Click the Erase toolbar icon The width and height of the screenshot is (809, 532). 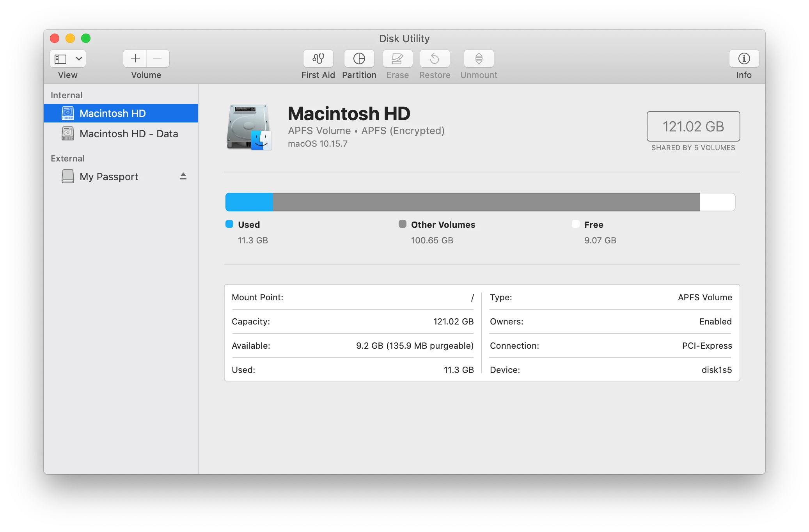coord(397,59)
